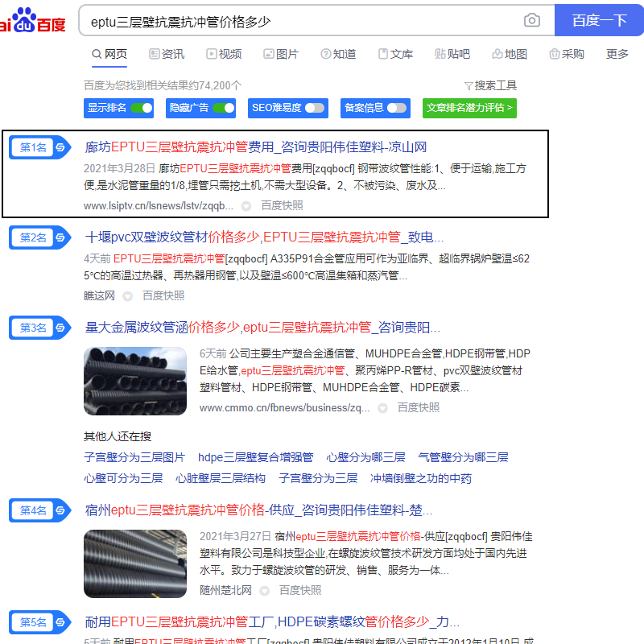Open the 十堰pvc双壁波纹管材 result title

click(x=264, y=237)
